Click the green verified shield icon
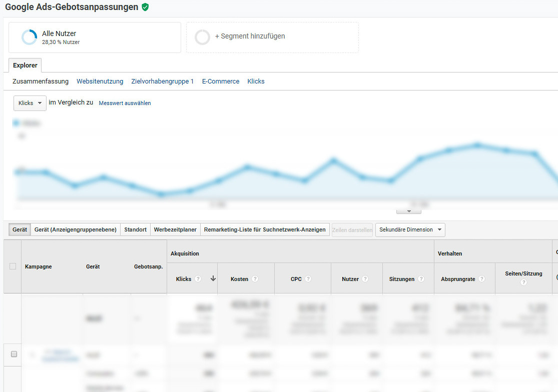Viewport: 558px width, 392px height. [x=145, y=7]
